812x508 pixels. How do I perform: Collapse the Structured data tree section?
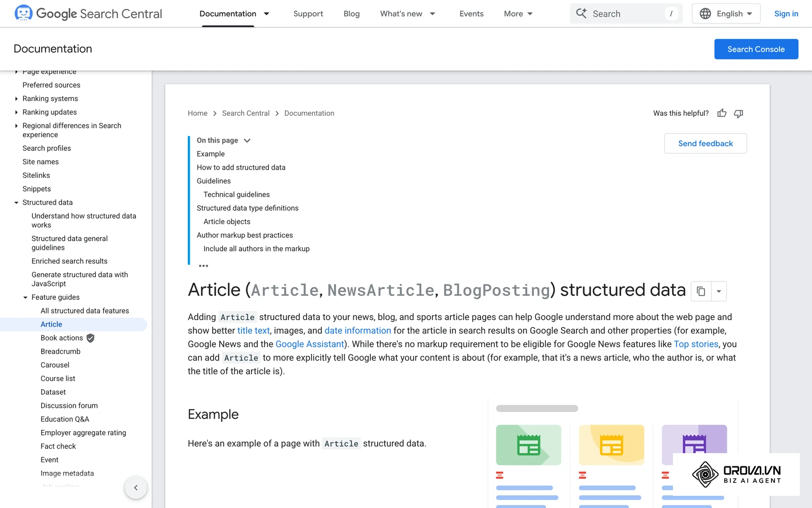pos(16,203)
